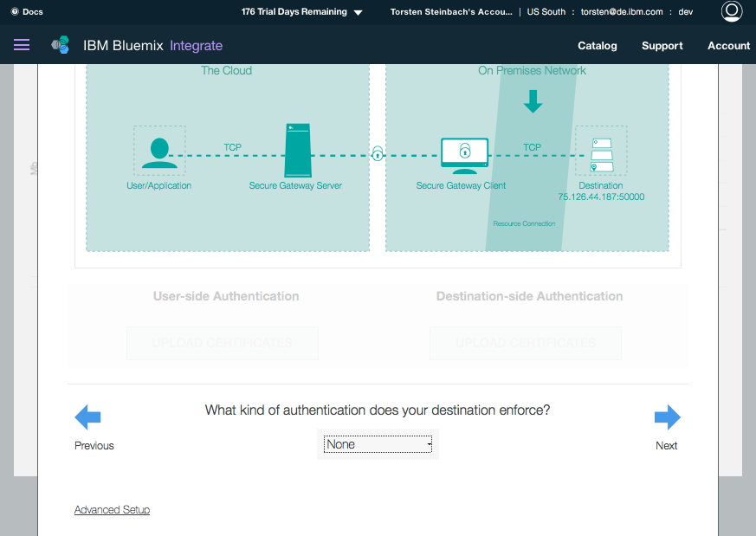Open the user avatar profile icon
756x536 pixels.
[x=732, y=11]
